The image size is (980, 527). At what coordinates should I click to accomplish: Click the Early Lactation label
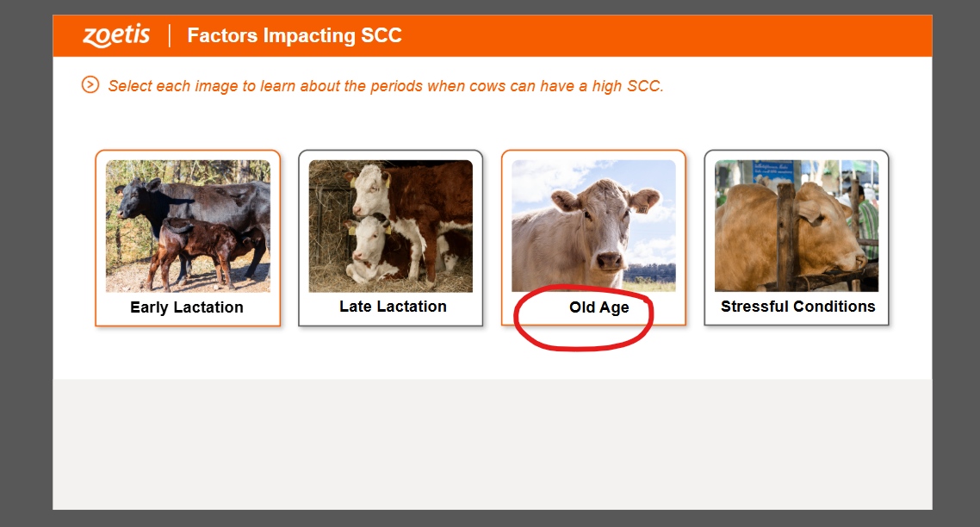click(187, 307)
